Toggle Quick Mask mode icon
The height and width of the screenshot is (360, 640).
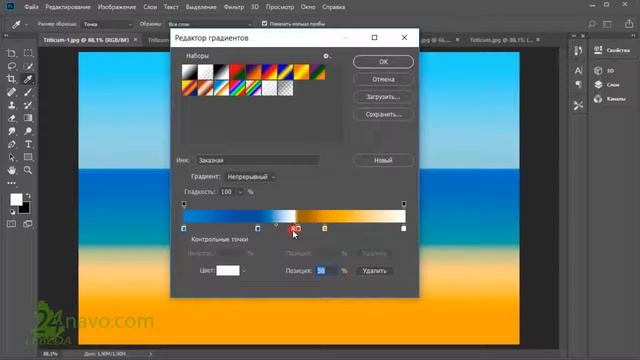point(11,224)
